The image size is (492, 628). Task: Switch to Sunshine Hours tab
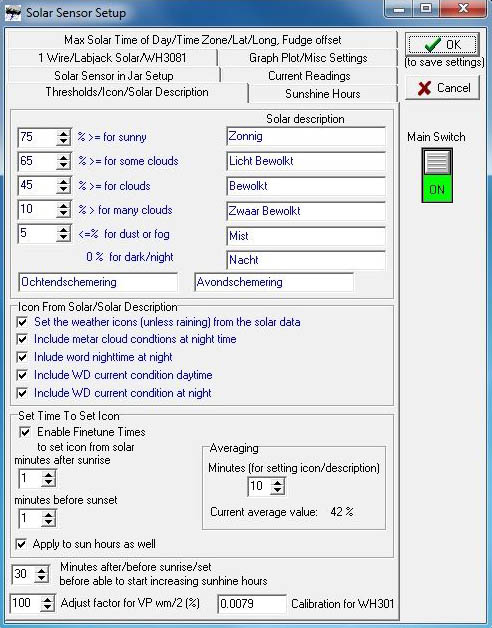pos(323,94)
